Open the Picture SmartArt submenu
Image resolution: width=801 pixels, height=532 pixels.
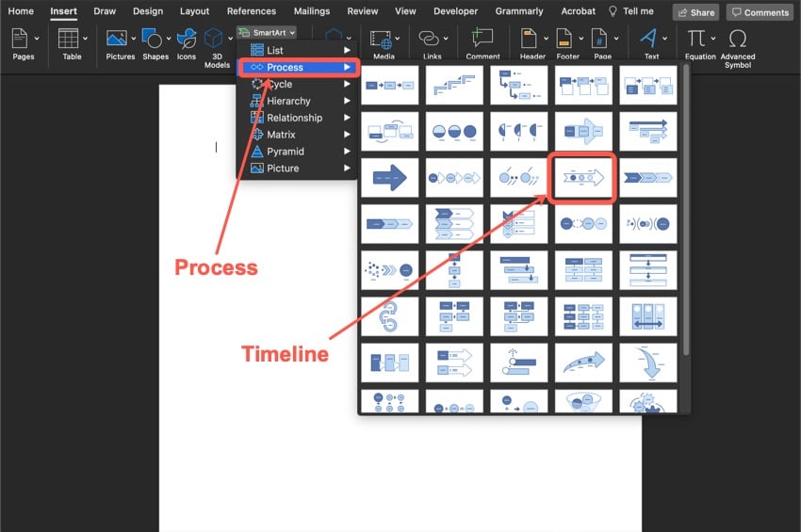pos(298,169)
